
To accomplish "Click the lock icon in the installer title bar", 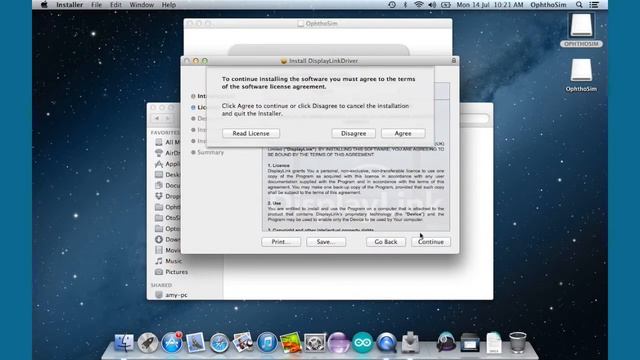I will (453, 60).
